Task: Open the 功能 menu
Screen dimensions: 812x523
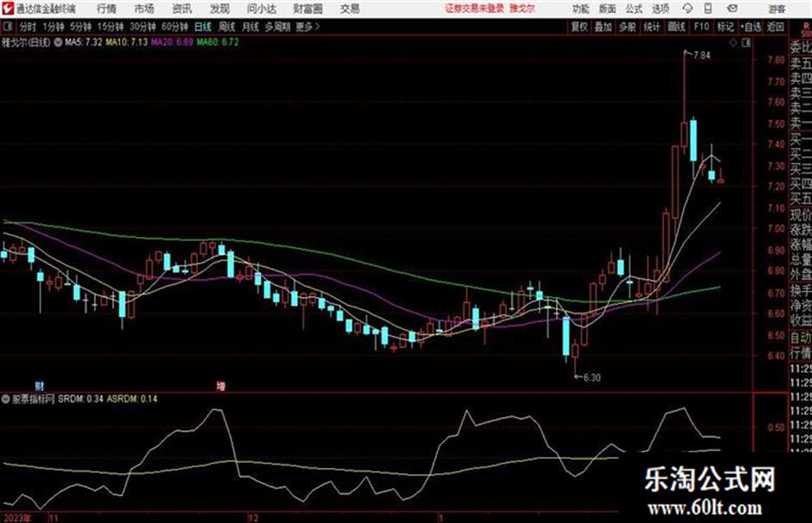Action: click(x=581, y=9)
